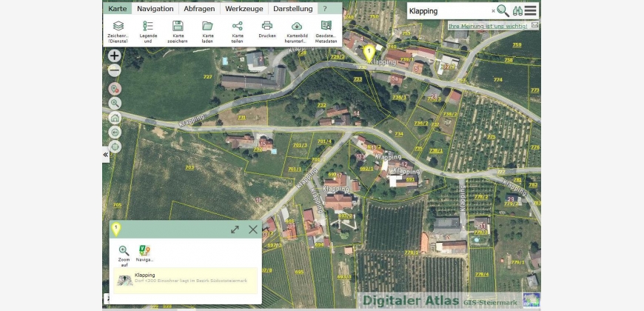644x311 pixels.
Task: Expand the result popup to full size
Action: 235,230
